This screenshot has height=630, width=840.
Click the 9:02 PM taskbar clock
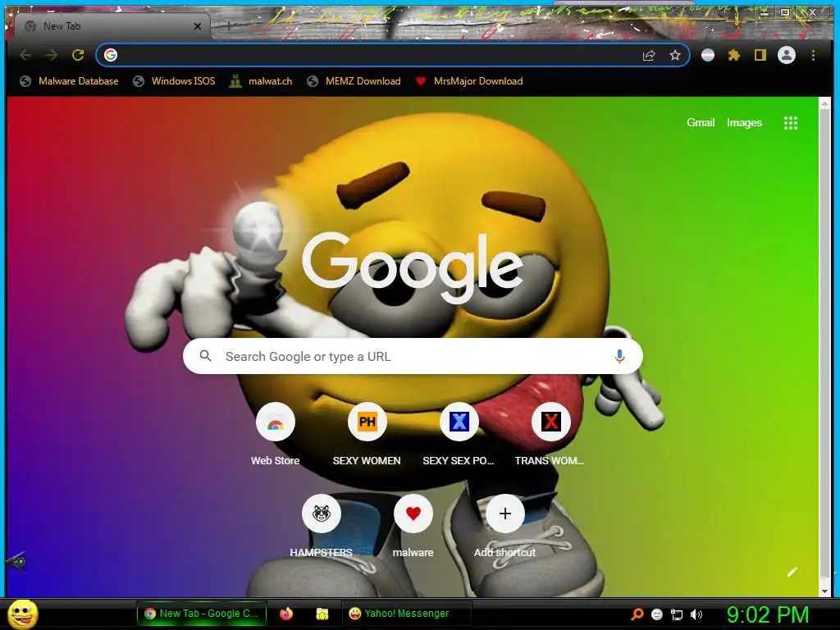tap(768, 614)
